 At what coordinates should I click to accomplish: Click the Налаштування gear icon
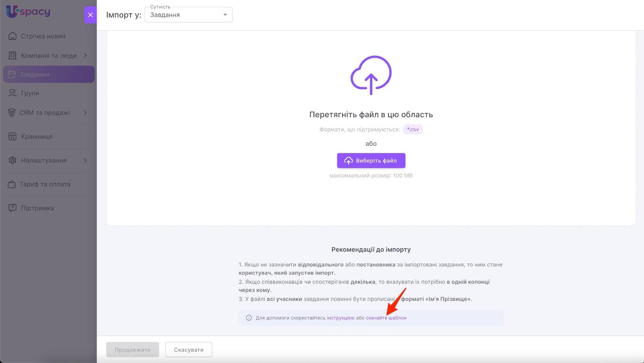[x=12, y=160]
